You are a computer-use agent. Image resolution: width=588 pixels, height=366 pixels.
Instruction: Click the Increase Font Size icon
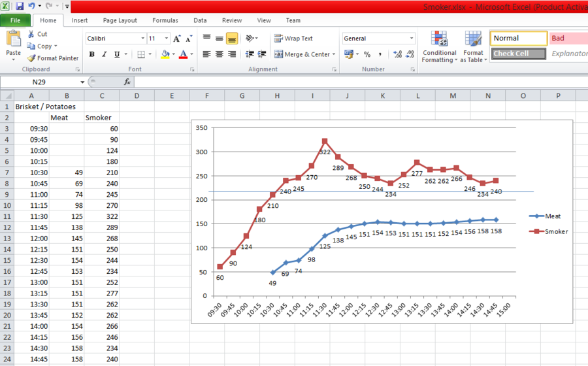point(177,39)
